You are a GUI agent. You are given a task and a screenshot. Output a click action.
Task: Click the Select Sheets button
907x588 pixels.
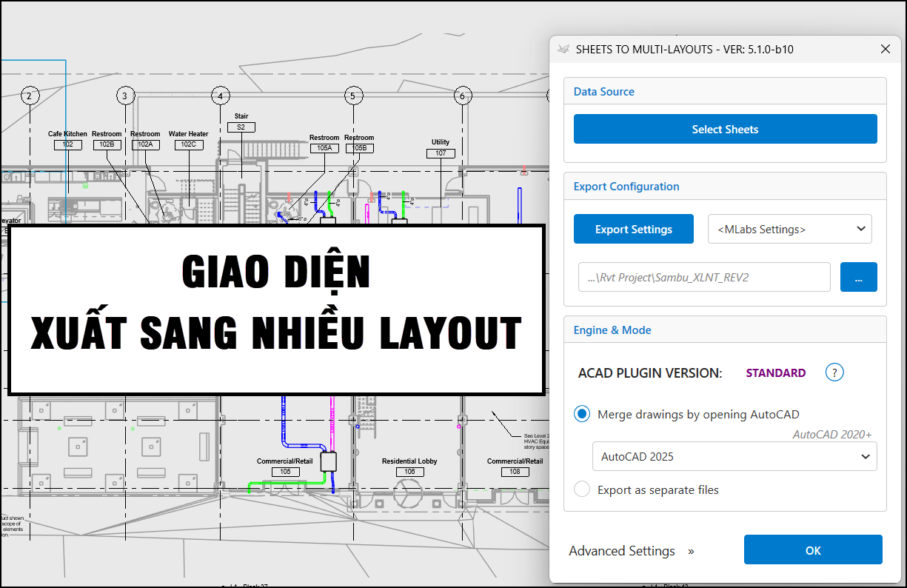[x=725, y=128]
